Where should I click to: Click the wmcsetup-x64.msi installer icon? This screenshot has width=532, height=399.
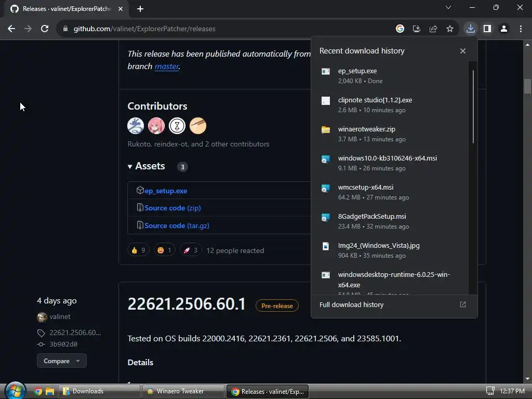point(326,188)
